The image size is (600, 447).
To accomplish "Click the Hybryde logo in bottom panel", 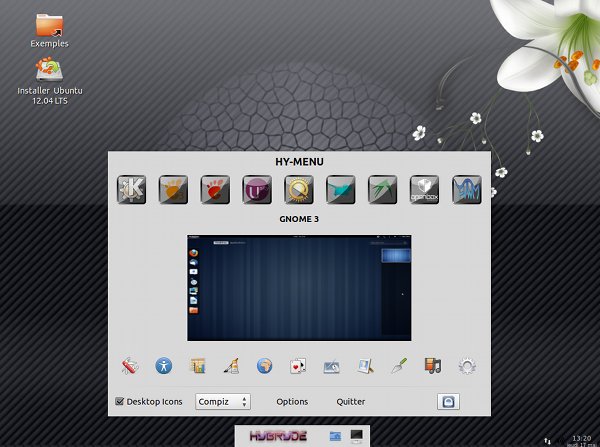I will pos(278,436).
